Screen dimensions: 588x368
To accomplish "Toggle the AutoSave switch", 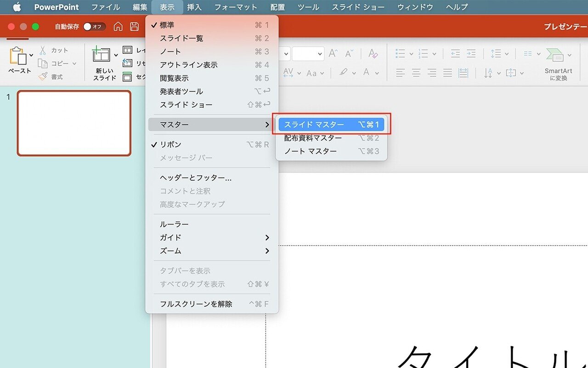I will (x=94, y=27).
